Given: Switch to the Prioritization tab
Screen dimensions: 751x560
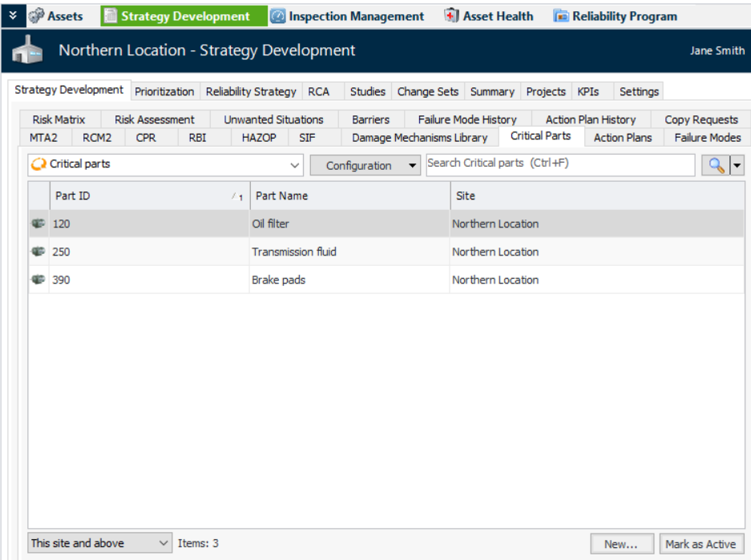Looking at the screenshot, I should point(164,91).
